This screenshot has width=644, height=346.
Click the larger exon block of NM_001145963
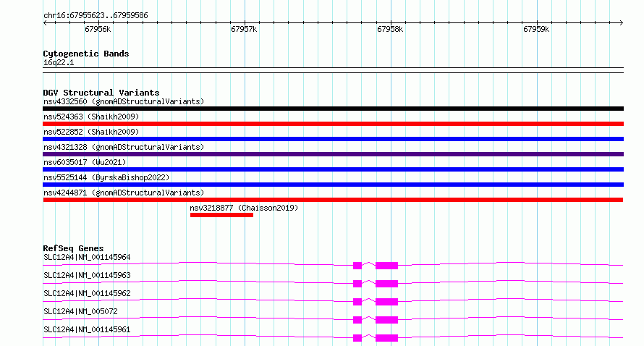(x=386, y=284)
